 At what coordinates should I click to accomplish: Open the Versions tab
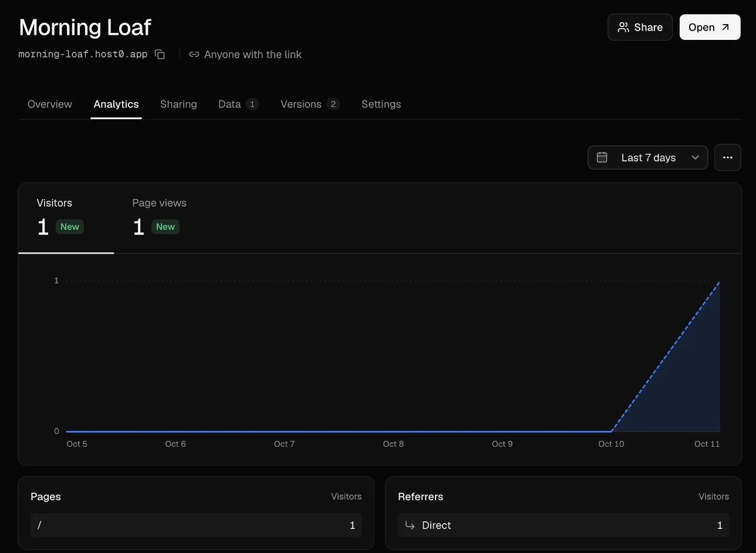click(310, 104)
